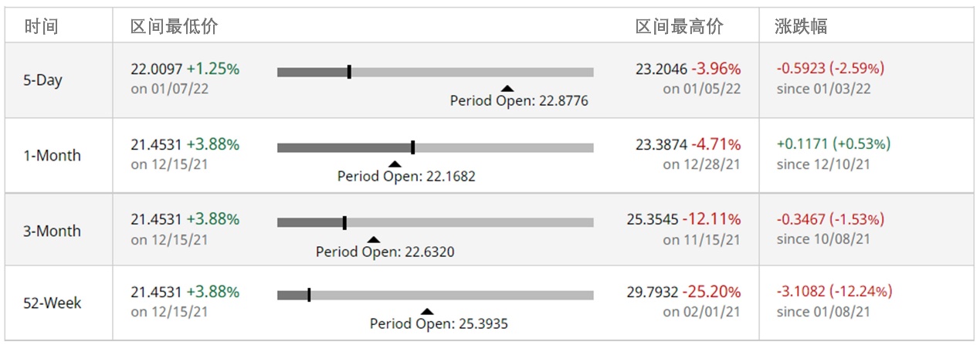
Task: Click the 时间 column header
Action: click(x=41, y=26)
